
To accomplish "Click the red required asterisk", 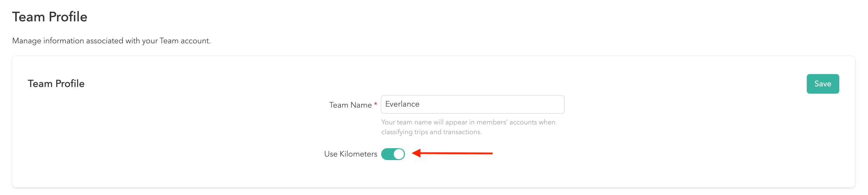I will 376,104.
